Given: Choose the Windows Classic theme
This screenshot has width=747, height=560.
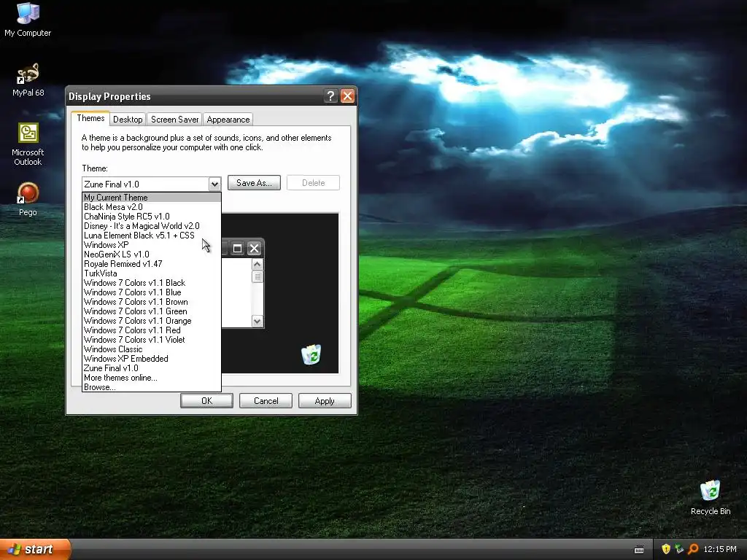Looking at the screenshot, I should (152, 349).
